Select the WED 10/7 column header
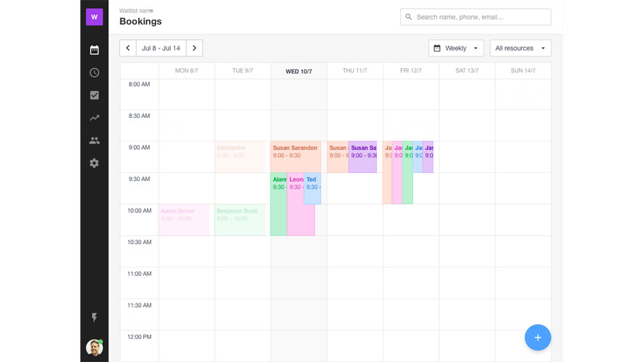This screenshot has height=362, width=644. 299,71
